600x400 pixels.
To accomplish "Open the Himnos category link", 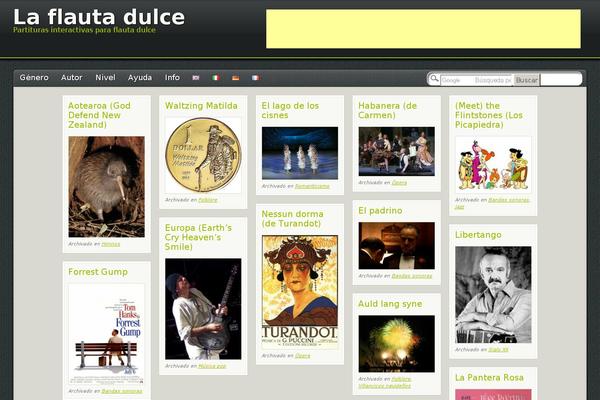I will tap(111, 244).
